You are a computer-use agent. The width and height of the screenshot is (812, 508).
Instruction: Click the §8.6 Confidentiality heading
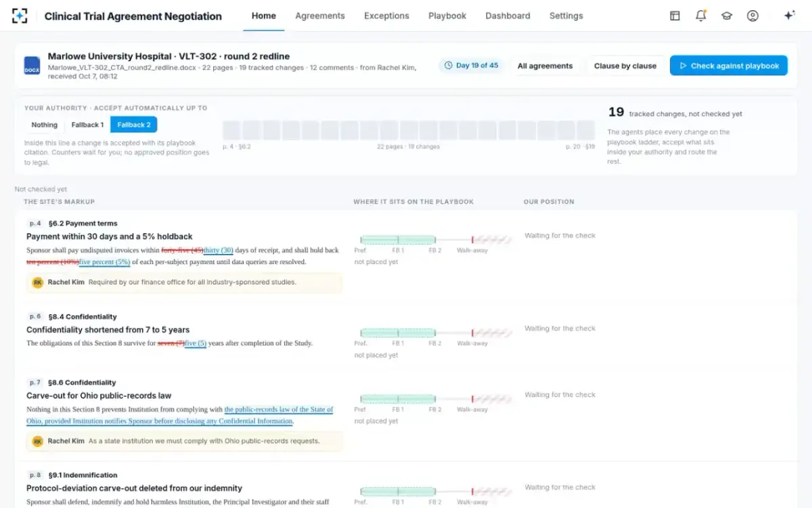(82, 383)
